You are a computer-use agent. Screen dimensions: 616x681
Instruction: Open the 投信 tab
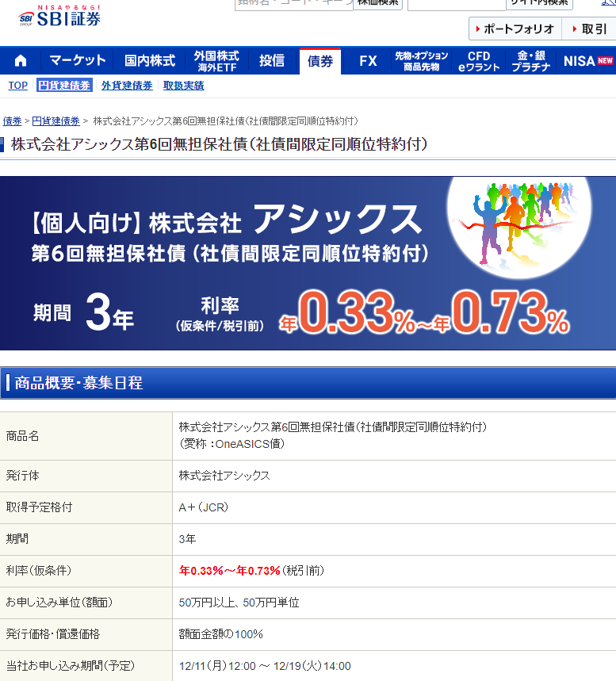pyautogui.click(x=272, y=61)
